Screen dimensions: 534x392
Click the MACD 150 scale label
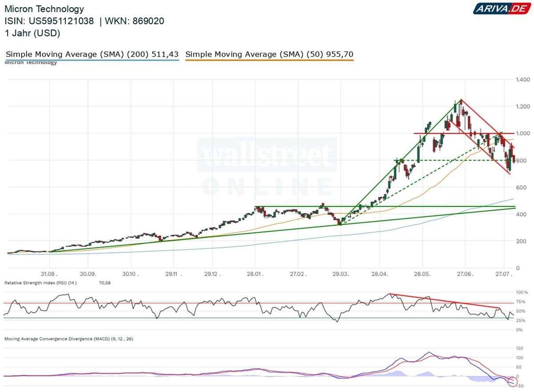520,348
